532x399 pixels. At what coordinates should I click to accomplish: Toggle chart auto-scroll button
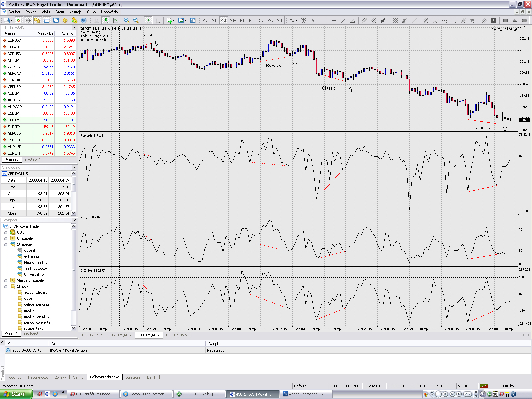tap(148, 20)
